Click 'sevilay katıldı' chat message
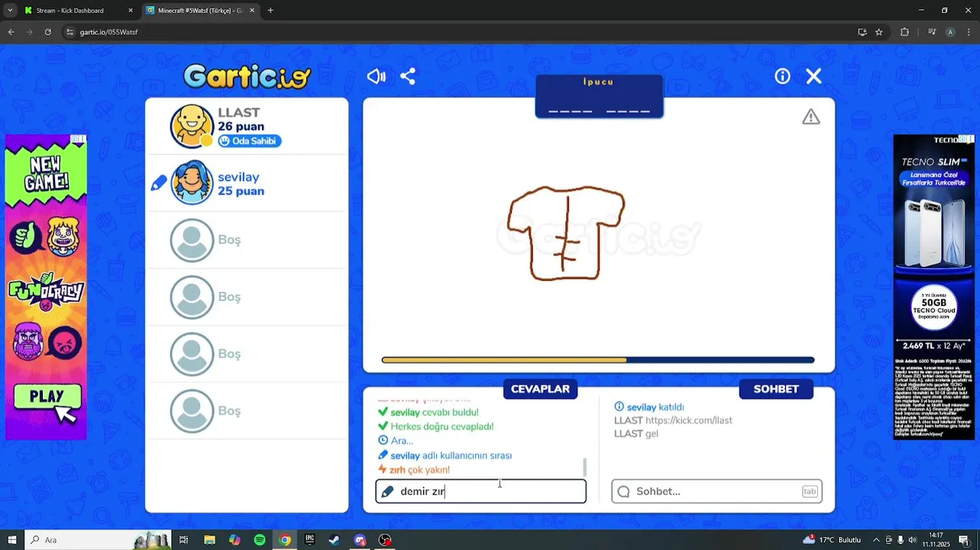Screen dimensions: 980x550 click(x=649, y=407)
